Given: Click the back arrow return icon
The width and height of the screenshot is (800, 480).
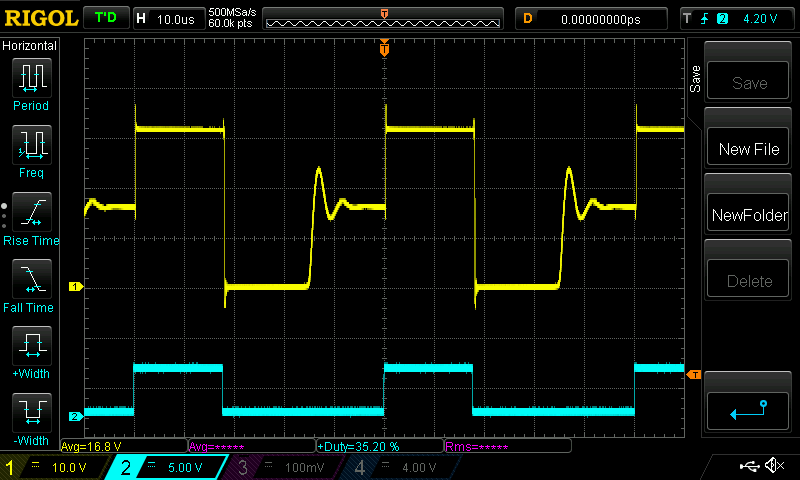Looking at the screenshot, I should click(749, 409).
